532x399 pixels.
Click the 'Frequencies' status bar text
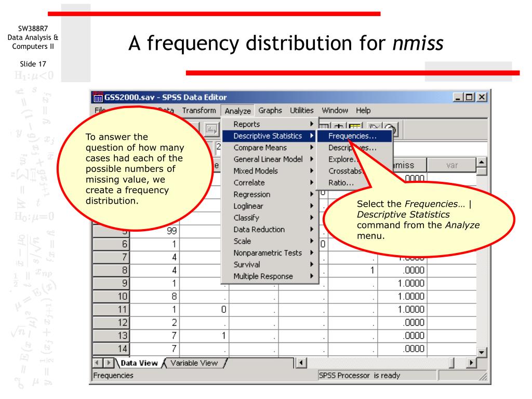coord(113,375)
